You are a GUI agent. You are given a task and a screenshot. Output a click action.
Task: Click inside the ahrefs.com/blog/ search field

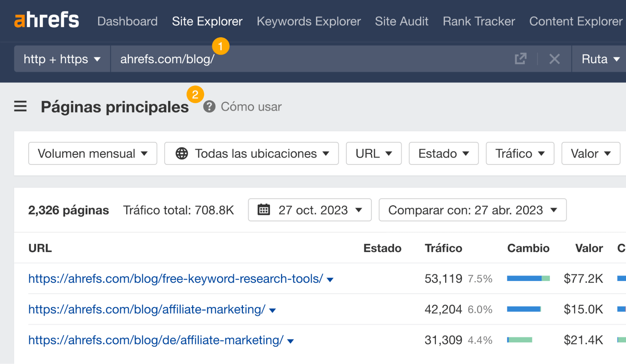[x=282, y=59]
